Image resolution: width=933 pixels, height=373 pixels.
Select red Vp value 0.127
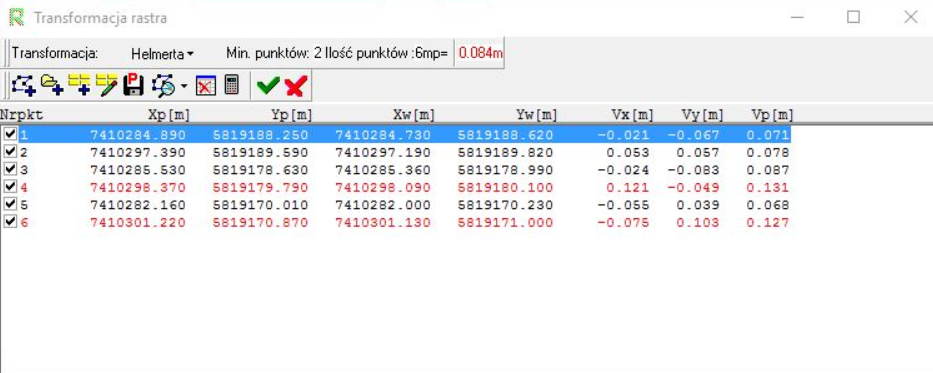point(768,223)
